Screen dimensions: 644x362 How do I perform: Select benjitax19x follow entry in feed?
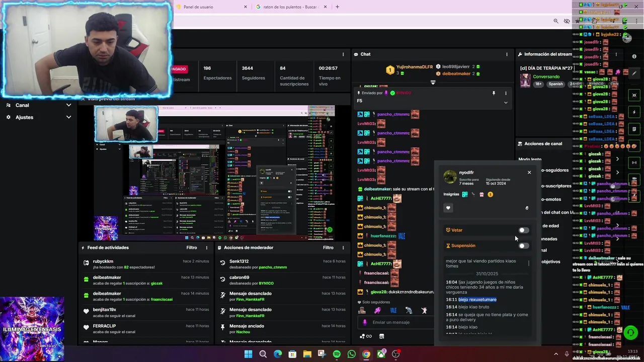146,312
